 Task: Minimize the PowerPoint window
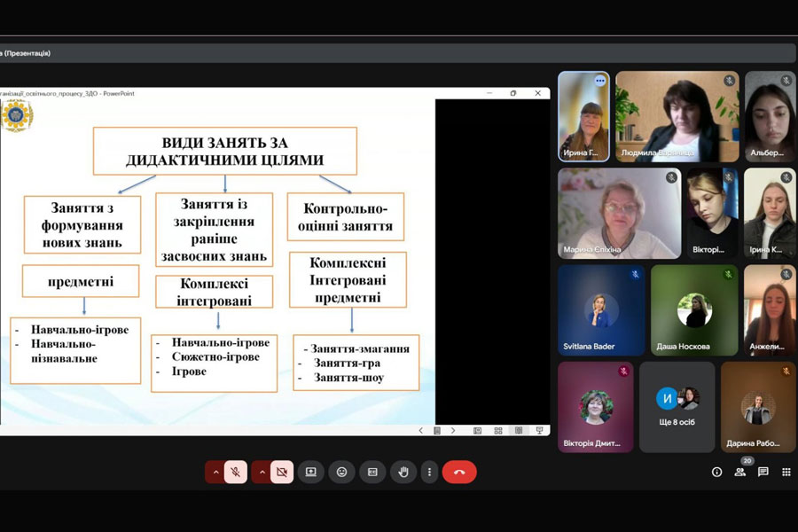489,93
